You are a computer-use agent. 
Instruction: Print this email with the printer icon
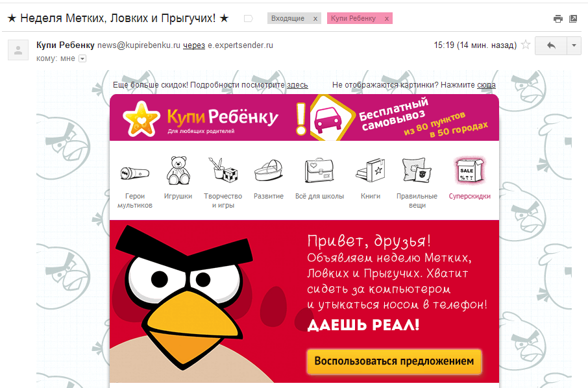coord(558,19)
